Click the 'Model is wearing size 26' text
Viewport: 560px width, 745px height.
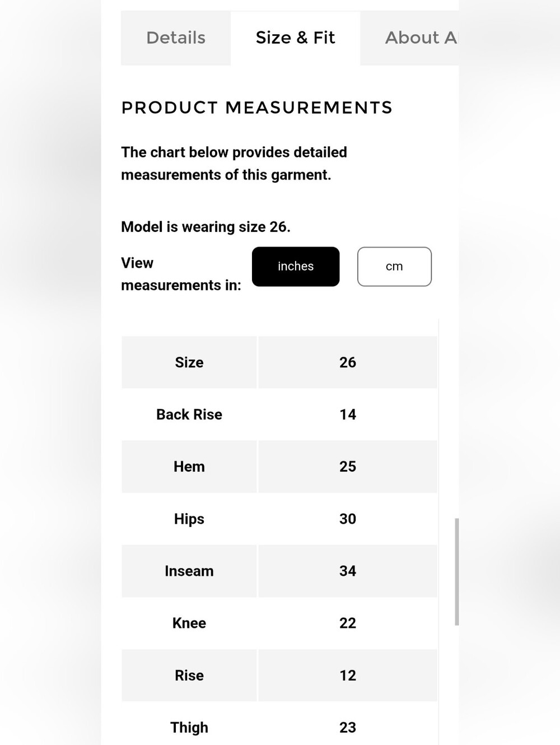coord(206,227)
